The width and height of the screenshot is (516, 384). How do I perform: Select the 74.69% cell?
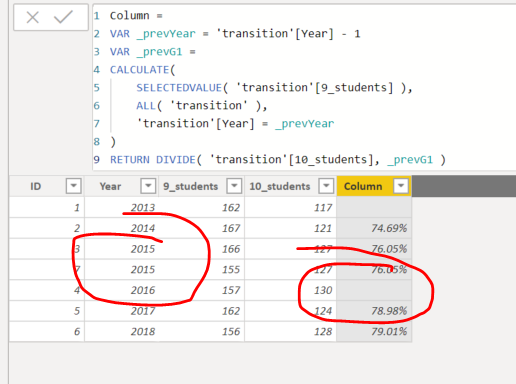click(374, 228)
